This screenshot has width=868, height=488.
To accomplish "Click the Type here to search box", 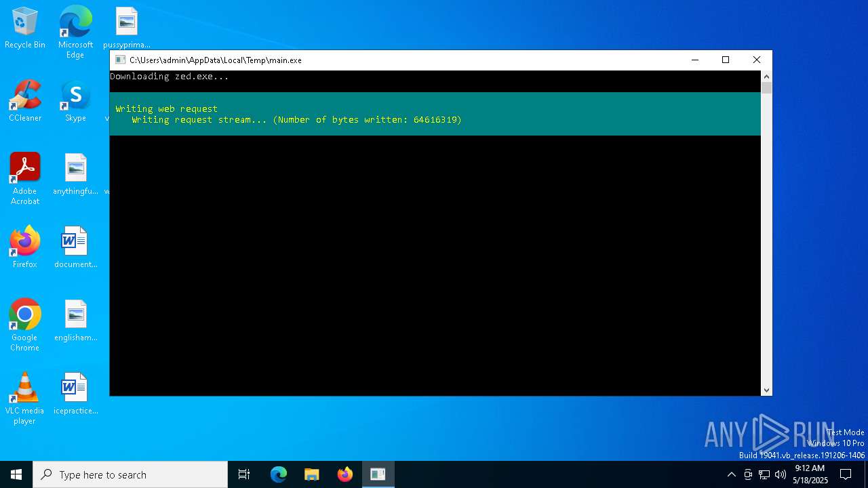I will 130,474.
